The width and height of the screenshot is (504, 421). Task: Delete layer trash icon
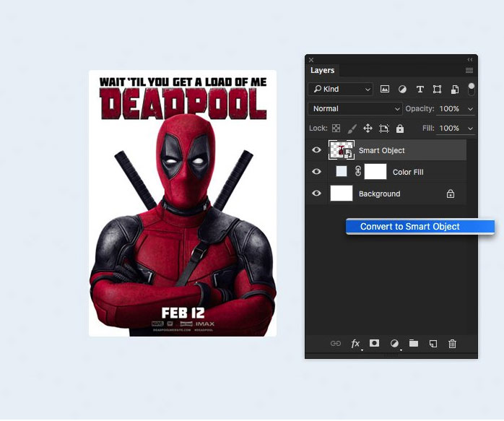[452, 344]
